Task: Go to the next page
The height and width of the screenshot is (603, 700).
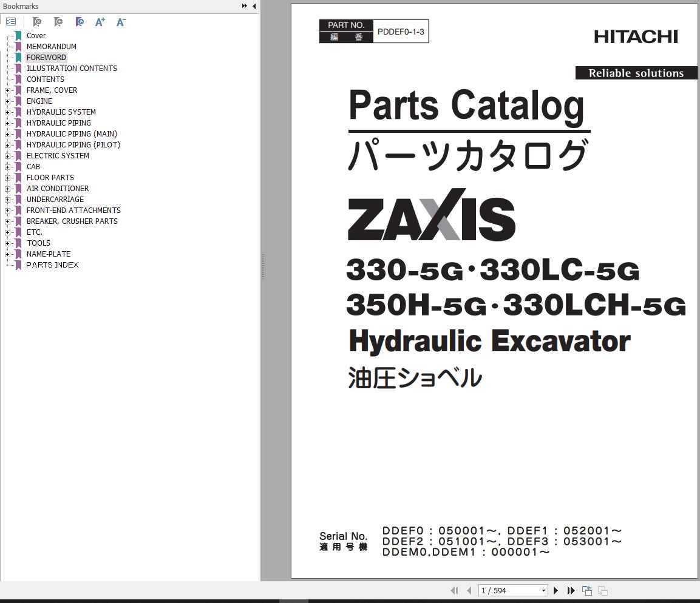Action: click(x=556, y=590)
